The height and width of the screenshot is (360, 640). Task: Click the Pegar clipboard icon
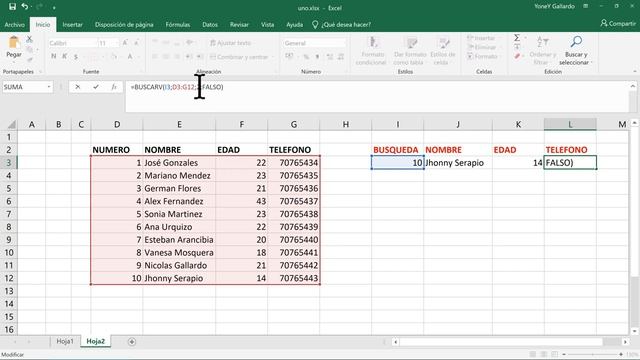13,42
